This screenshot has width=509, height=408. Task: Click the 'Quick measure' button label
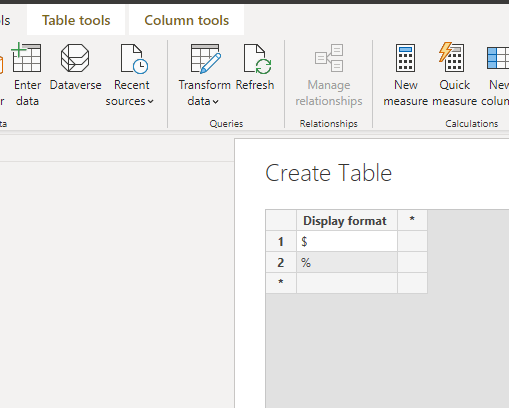(454, 93)
